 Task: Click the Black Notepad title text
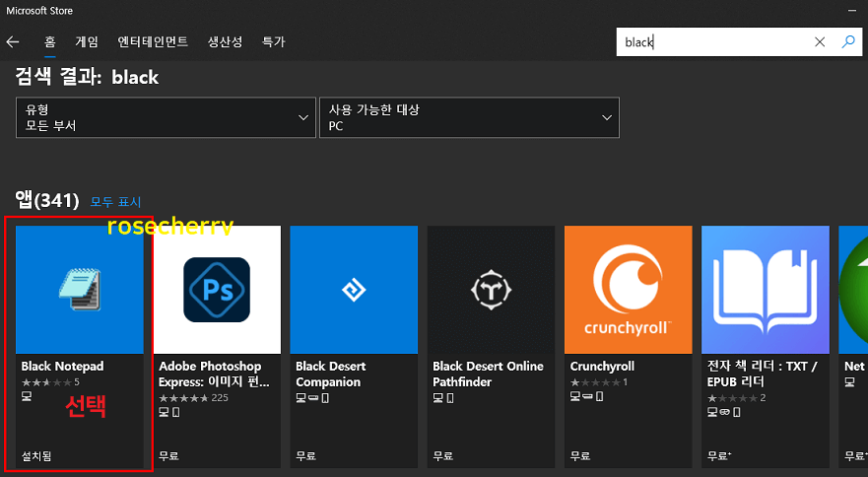pyautogui.click(x=62, y=367)
